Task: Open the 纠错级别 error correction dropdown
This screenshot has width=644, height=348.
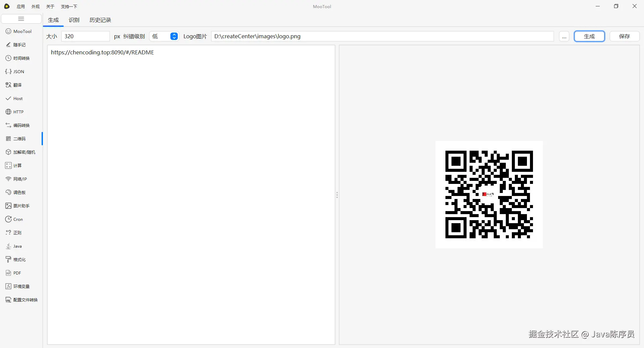Action: coord(164,36)
